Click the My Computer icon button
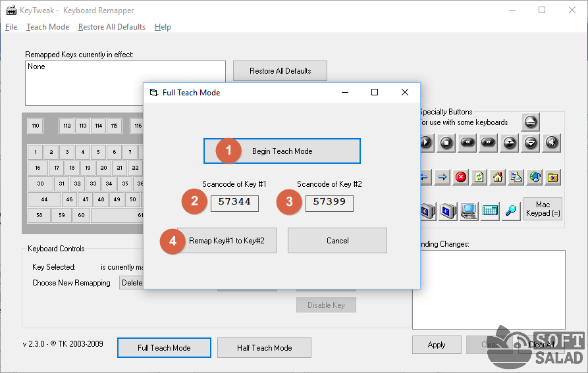 pyautogui.click(x=469, y=211)
